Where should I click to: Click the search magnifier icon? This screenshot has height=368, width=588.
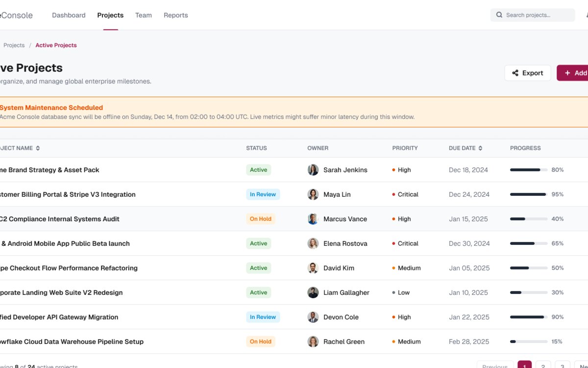pyautogui.click(x=499, y=15)
